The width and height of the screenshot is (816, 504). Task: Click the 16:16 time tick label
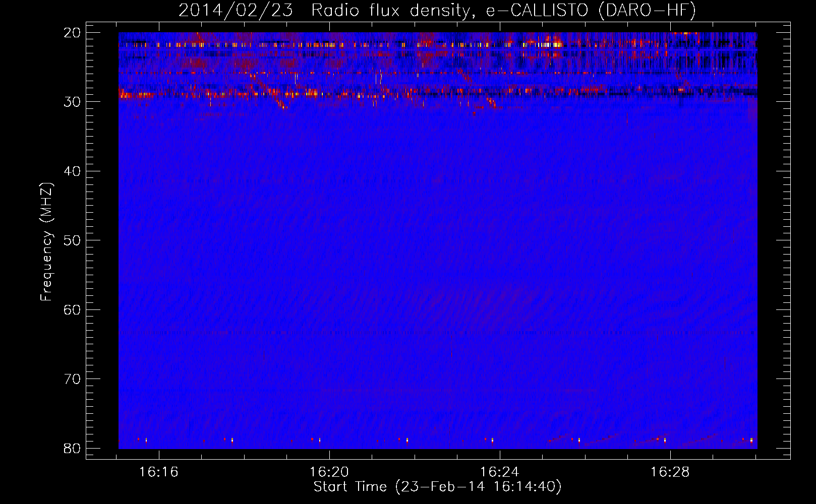159,472
